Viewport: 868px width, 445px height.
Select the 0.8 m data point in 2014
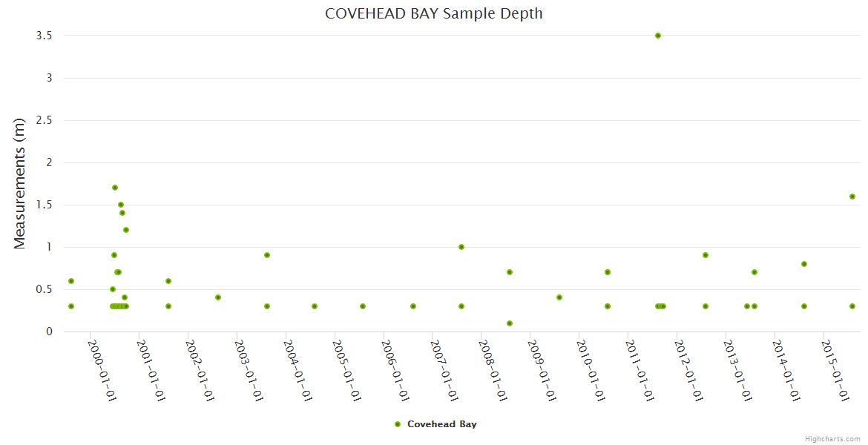(804, 264)
